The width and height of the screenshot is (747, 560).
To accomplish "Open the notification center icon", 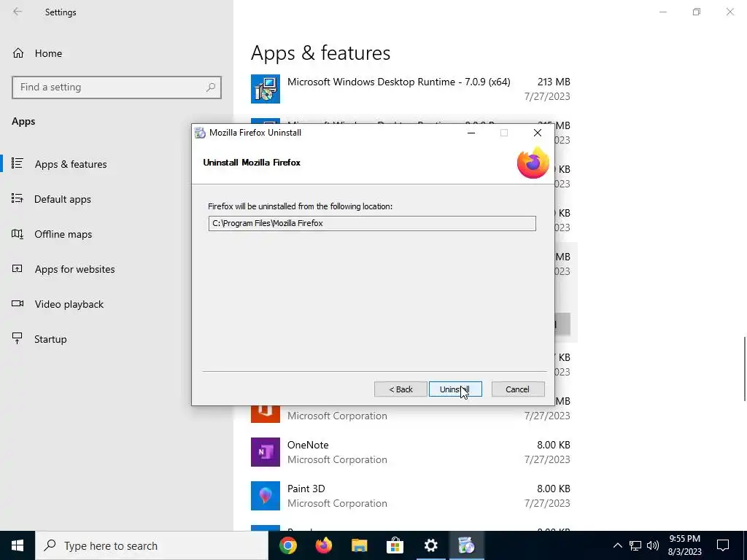I will [x=723, y=545].
